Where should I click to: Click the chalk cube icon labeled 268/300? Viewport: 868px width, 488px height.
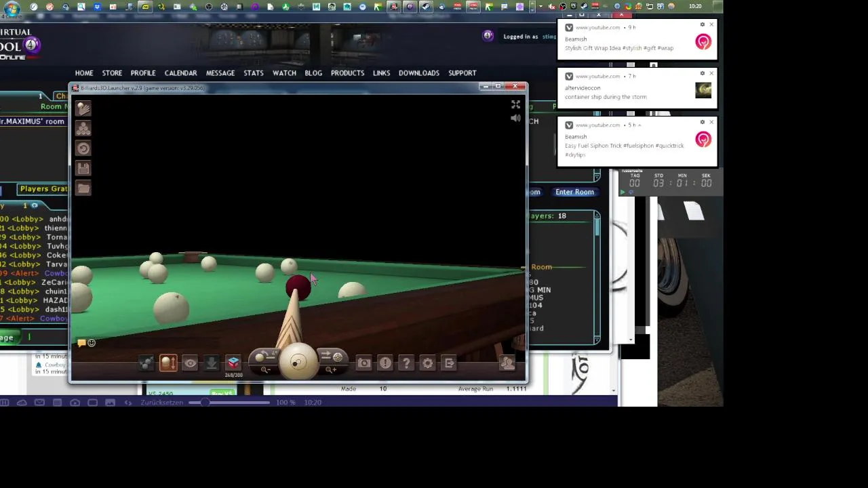[233, 364]
